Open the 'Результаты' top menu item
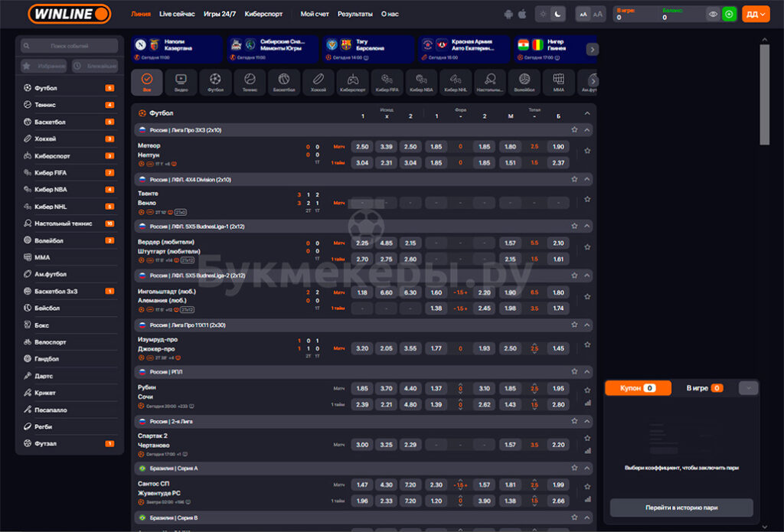This screenshot has height=532, width=784. tap(355, 14)
